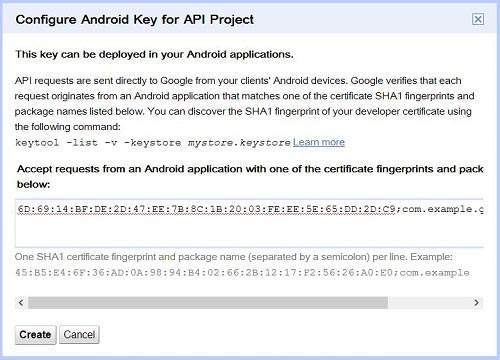This screenshot has height=360, width=500.
Task: Click the gray horizontal scrollbar thumb
Action: [208, 303]
